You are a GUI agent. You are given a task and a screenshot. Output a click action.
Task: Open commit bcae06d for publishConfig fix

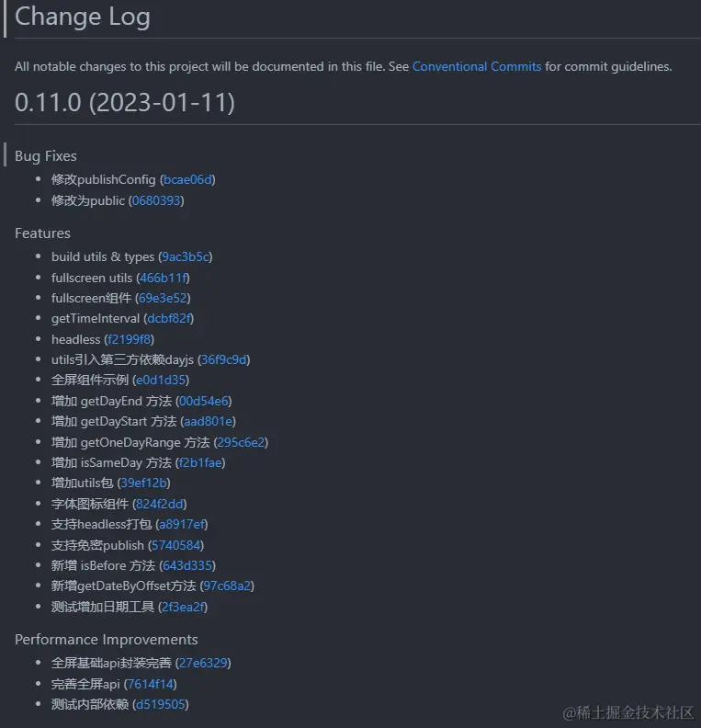[x=187, y=179]
